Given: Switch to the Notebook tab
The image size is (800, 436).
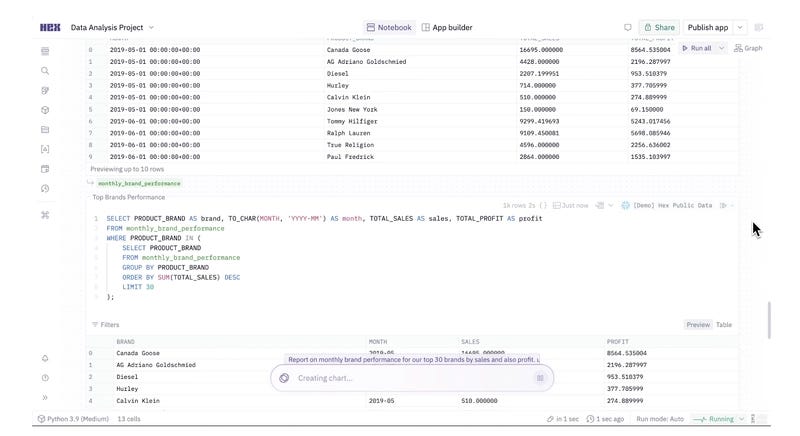Looking at the screenshot, I should (389, 28).
